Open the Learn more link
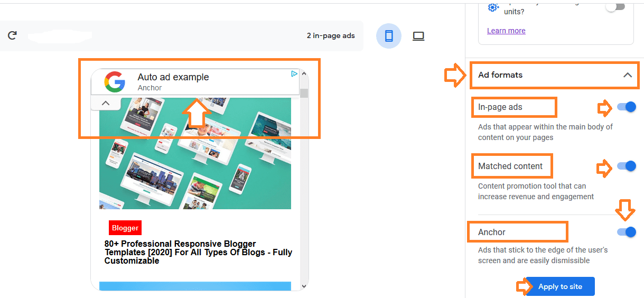Screen dimensions: 644x298 pyautogui.click(x=506, y=31)
